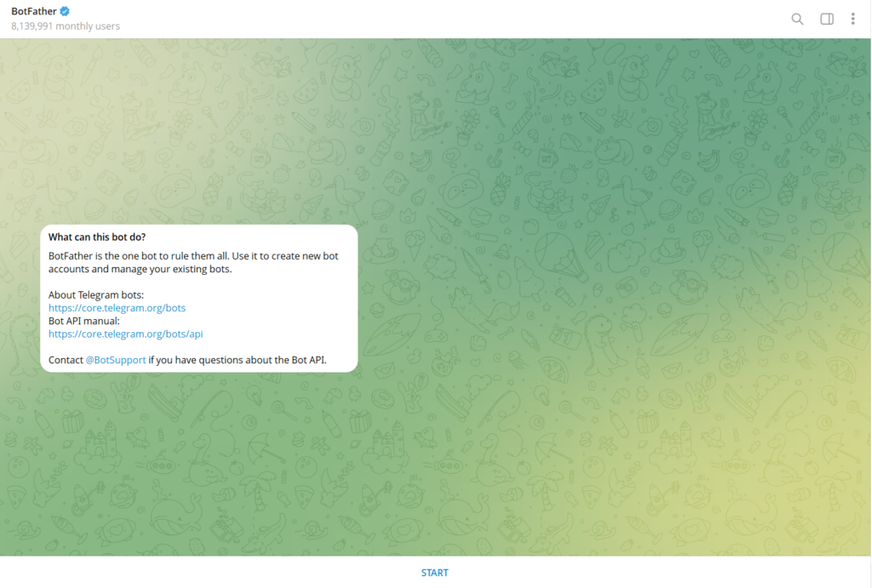This screenshot has width=872, height=588.
Task: Click "if you have questions about the Bot API"
Action: pos(238,360)
